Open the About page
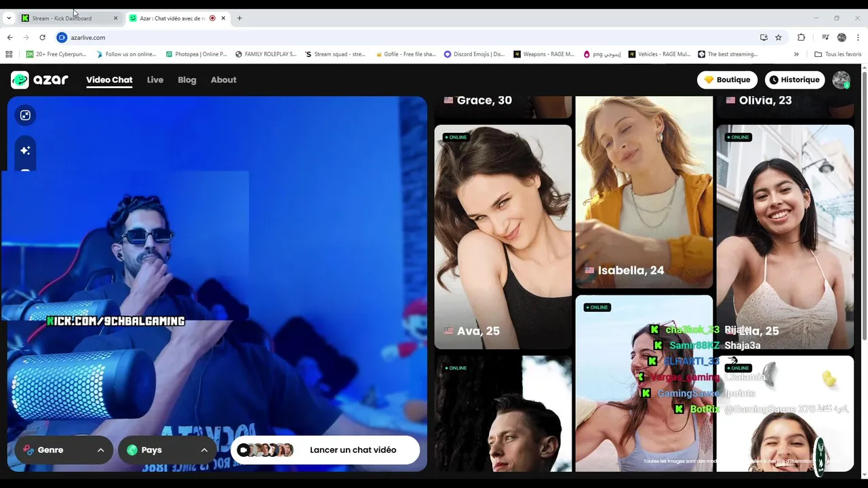 224,80
